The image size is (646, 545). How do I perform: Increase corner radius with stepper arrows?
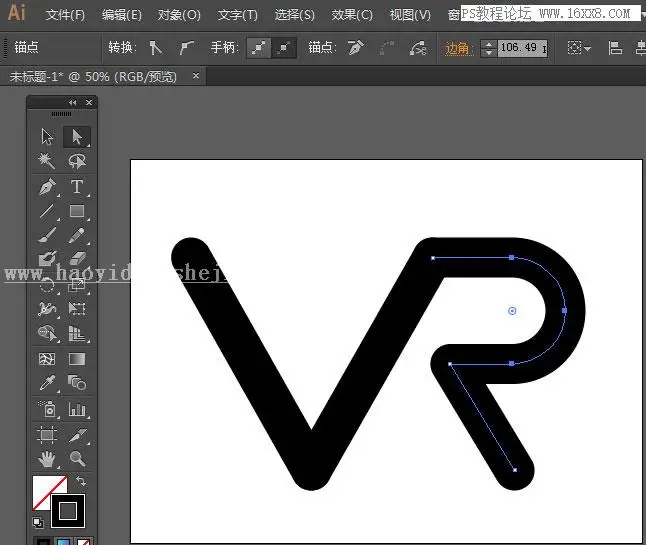(x=489, y=44)
